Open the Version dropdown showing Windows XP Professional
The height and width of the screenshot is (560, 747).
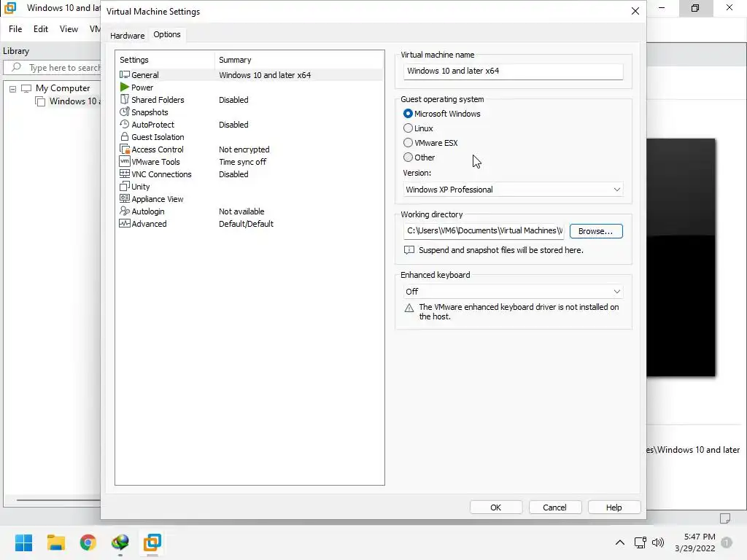pyautogui.click(x=513, y=190)
